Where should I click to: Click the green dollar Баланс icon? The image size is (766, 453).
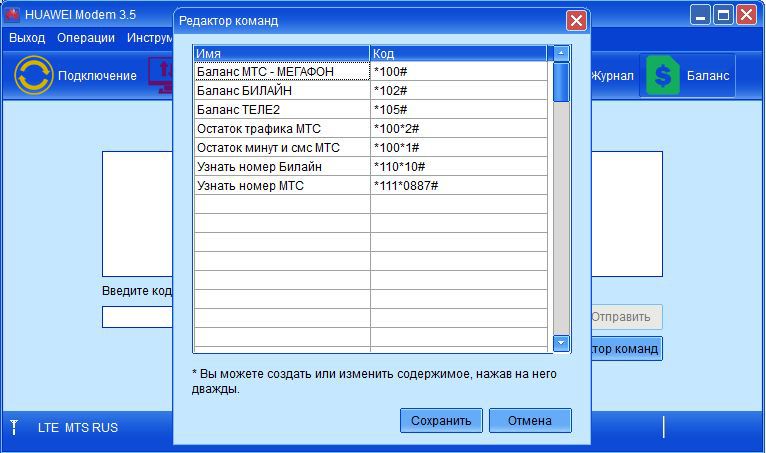pos(662,75)
